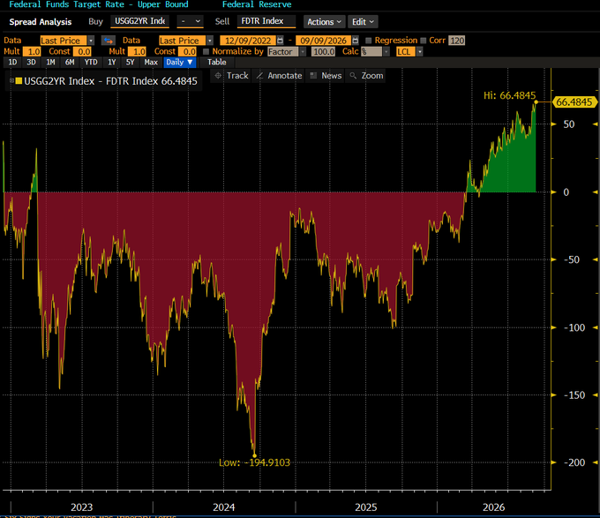Enable the Corr checkbox
Screen dimensions: 600x518
tap(423, 41)
